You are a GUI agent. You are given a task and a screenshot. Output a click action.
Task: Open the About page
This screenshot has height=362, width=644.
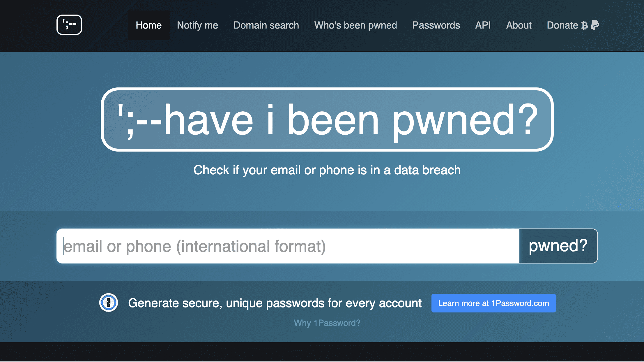click(x=519, y=25)
